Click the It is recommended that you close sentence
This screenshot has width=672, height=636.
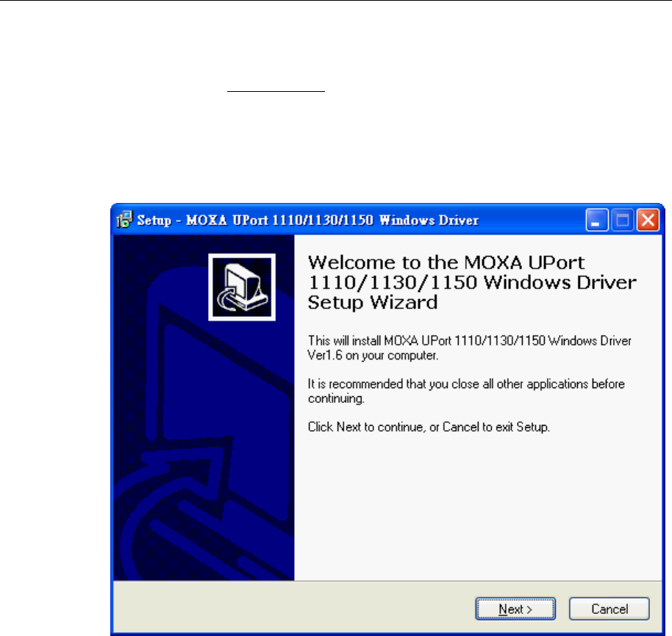click(x=466, y=384)
